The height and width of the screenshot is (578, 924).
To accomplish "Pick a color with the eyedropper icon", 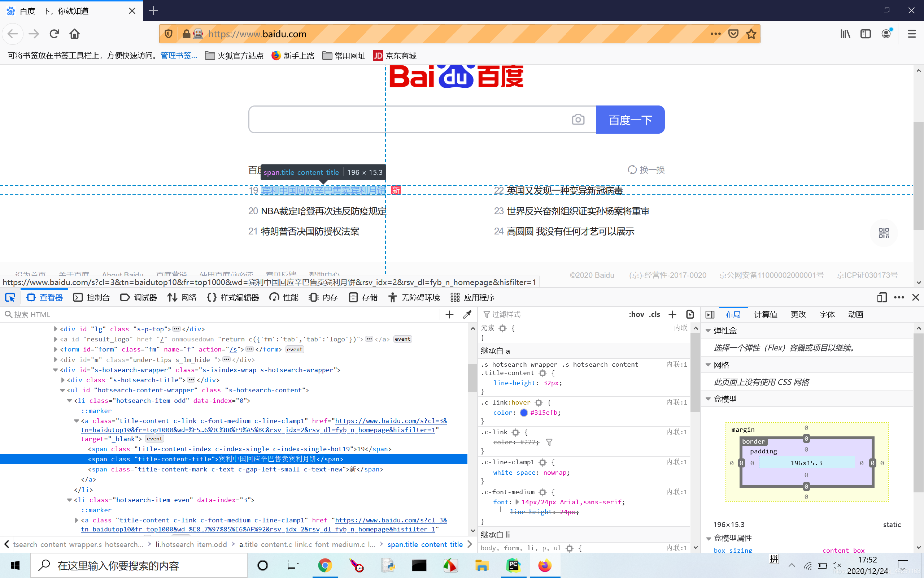I will (x=467, y=315).
